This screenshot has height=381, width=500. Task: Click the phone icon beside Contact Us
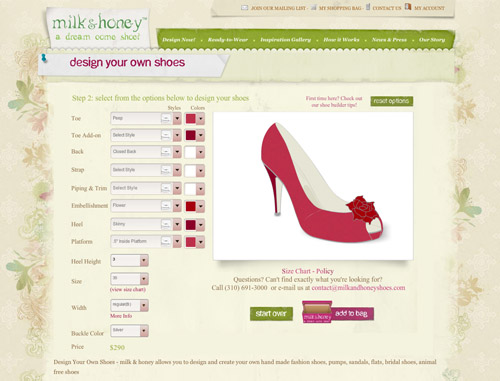pos(368,6)
